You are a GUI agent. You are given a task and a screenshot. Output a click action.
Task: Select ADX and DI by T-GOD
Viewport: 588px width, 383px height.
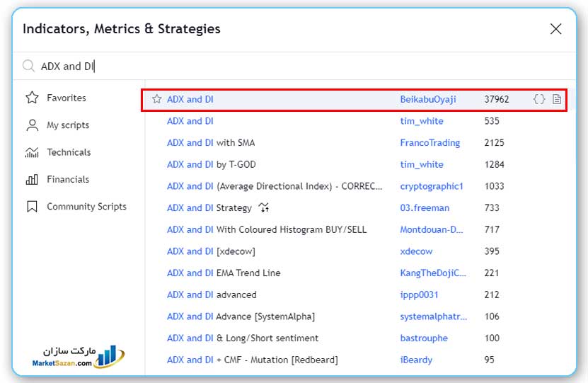[x=212, y=165]
